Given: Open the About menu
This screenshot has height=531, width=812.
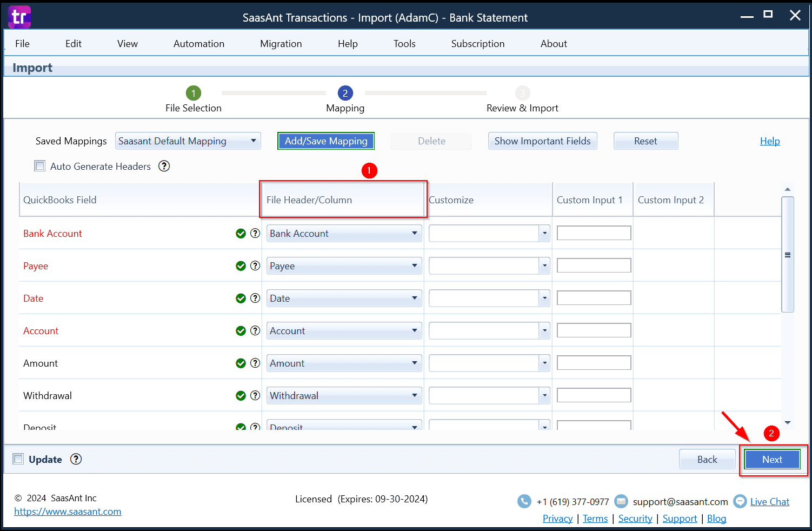Looking at the screenshot, I should pyautogui.click(x=554, y=44).
